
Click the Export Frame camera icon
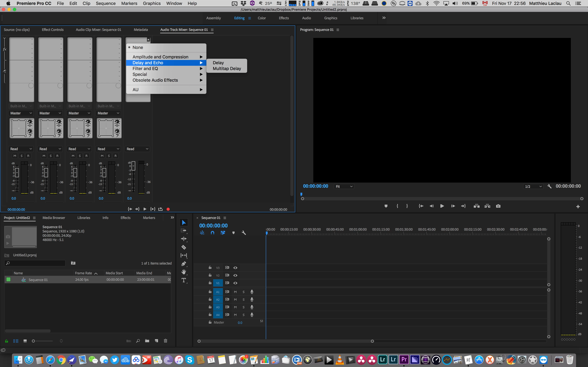pos(498,206)
